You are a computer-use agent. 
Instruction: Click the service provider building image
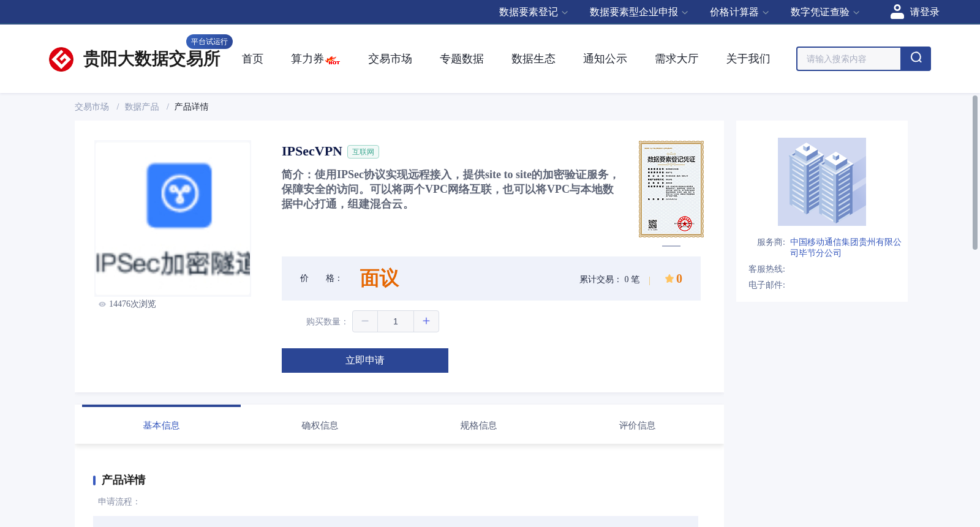coord(822,182)
